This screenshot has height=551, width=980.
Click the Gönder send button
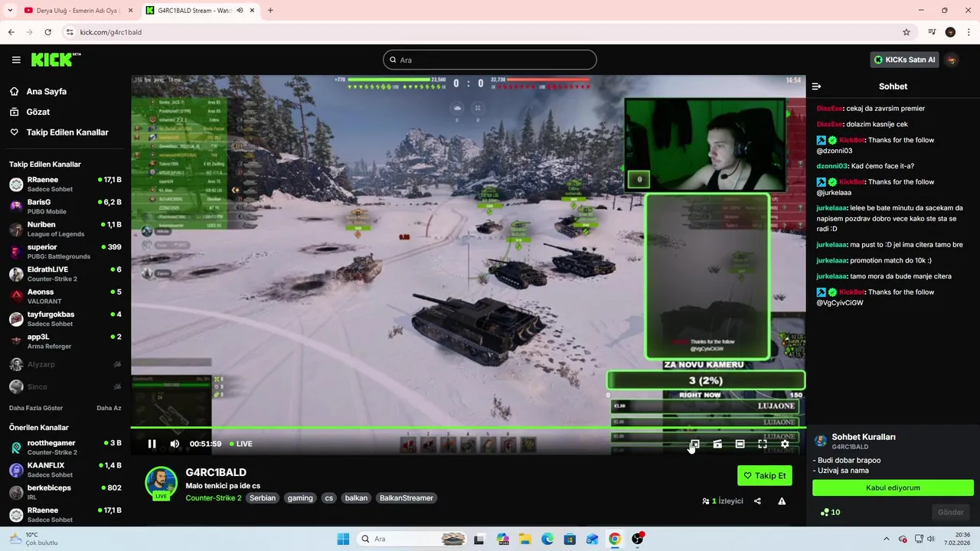[x=951, y=512]
